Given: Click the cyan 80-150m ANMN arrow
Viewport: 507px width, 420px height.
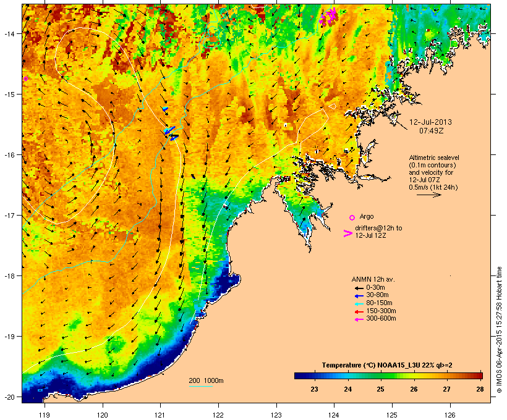Looking at the screenshot, I should pyautogui.click(x=359, y=304).
